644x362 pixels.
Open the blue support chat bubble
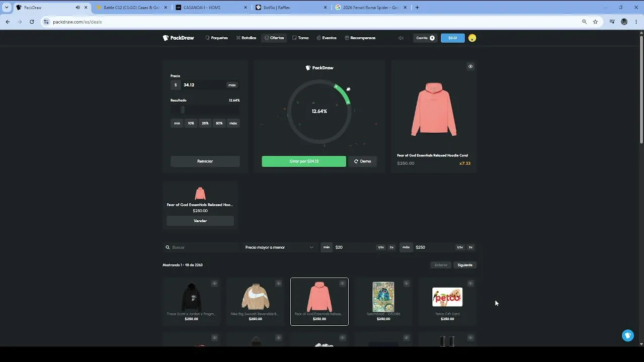click(x=628, y=335)
